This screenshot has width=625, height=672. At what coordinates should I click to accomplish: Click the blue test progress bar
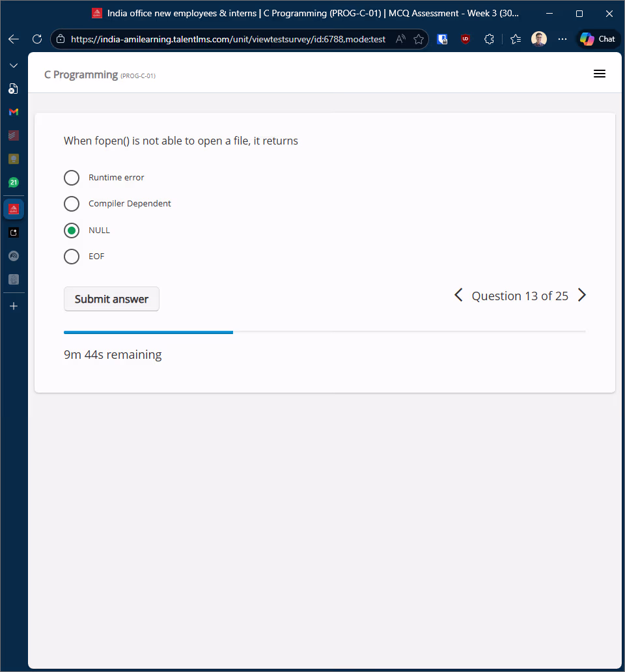(148, 332)
